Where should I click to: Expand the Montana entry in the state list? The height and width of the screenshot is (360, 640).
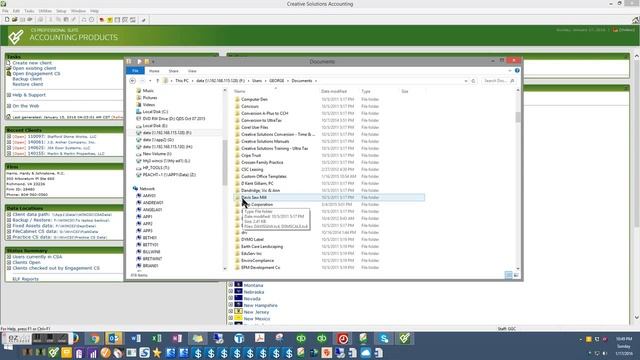[x=231, y=285]
